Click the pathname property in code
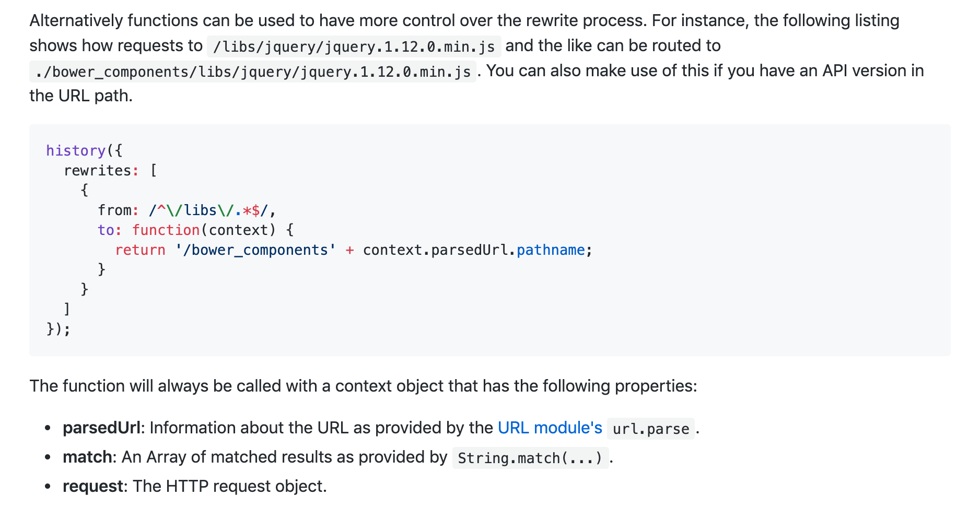Viewport: 980px width, 519px height. 550,250
